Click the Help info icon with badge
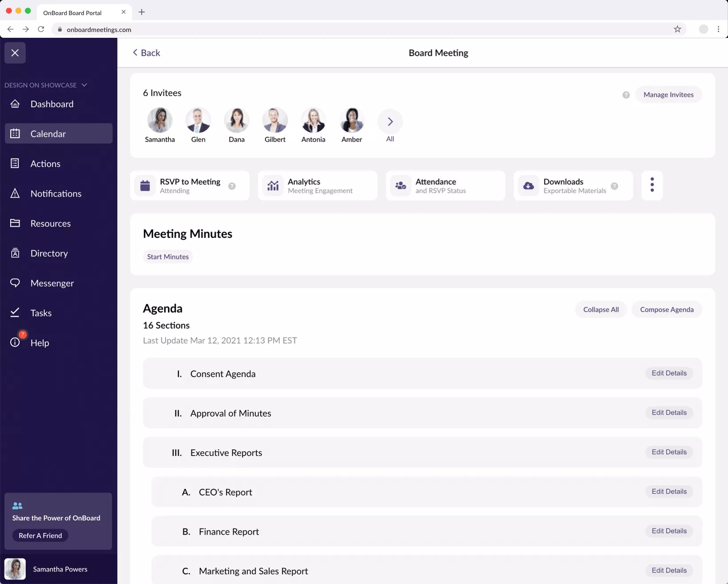 15,342
